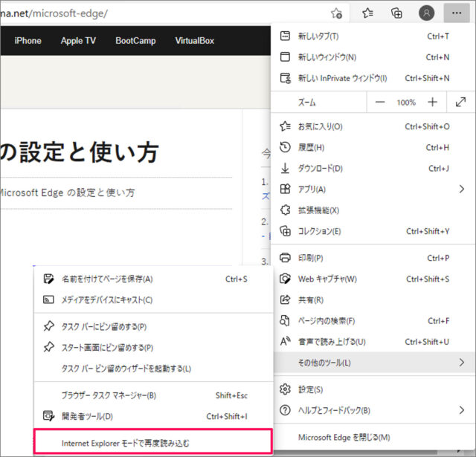Open ダウンロード(D) menu item

point(373,168)
